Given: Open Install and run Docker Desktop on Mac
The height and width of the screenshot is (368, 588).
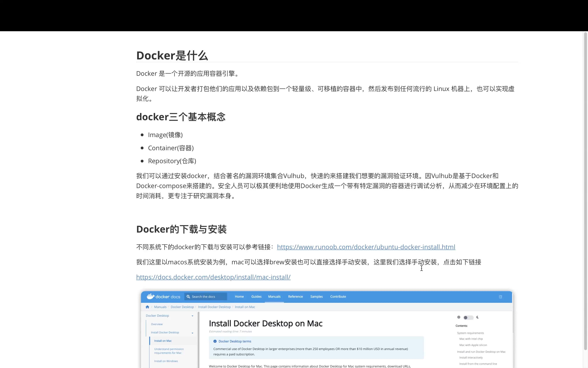Looking at the screenshot, I should pyautogui.click(x=481, y=352).
